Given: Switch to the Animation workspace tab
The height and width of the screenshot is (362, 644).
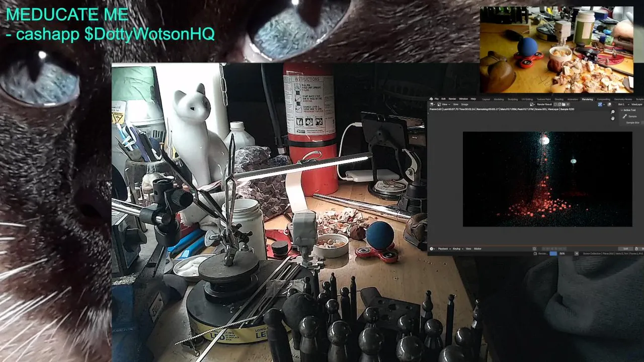Looking at the screenshot, I should tap(573, 99).
